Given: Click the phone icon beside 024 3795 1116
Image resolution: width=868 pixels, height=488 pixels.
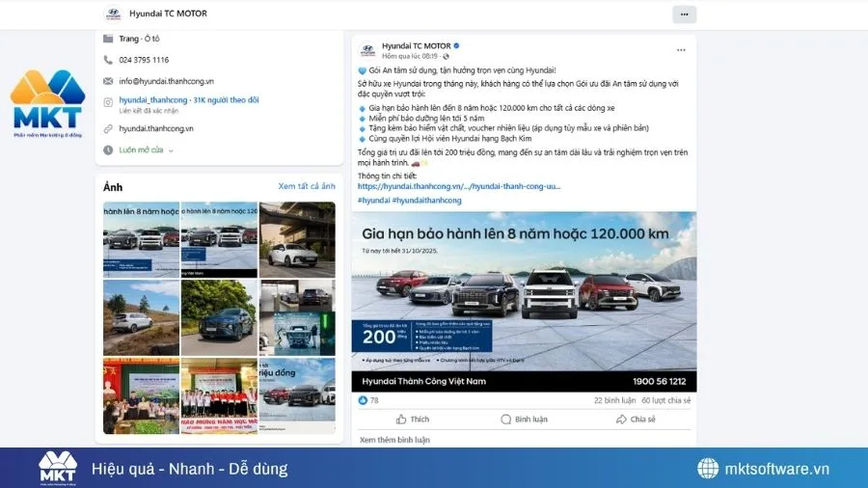Looking at the screenshot, I should tap(108, 60).
